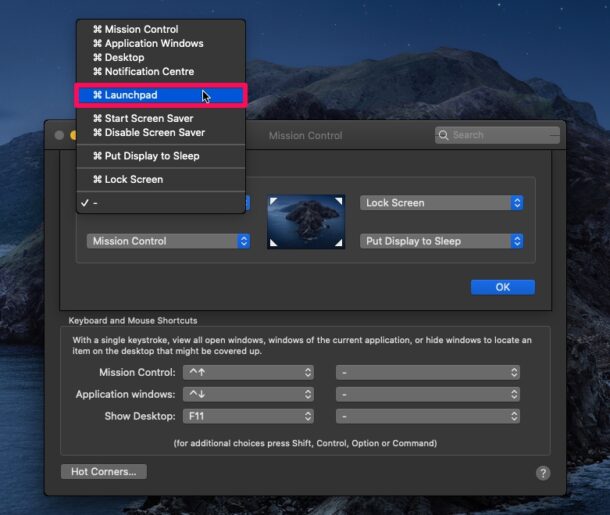
Task: Open Mission Control mouse shortcut dropdown
Action: pyautogui.click(x=428, y=372)
